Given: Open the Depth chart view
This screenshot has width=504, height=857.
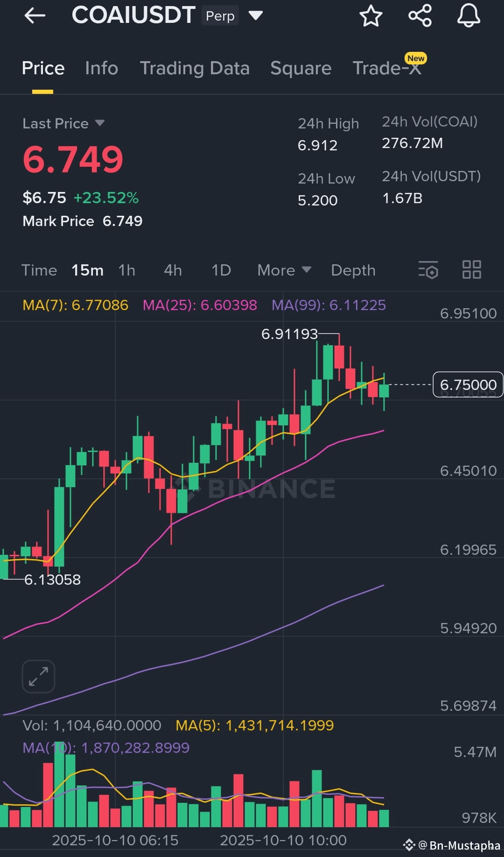Looking at the screenshot, I should (x=353, y=270).
